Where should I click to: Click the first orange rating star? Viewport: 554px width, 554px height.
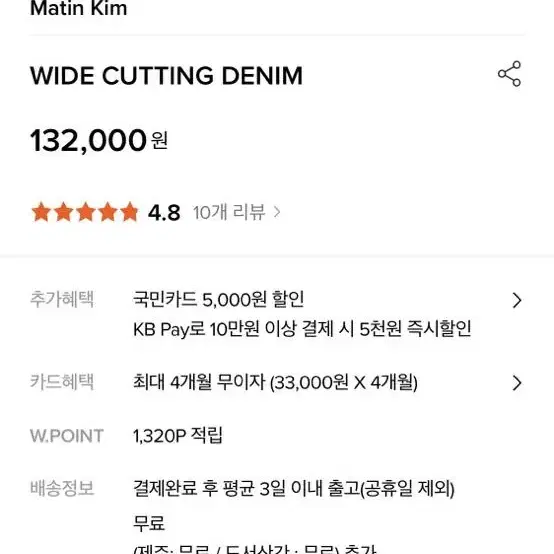[x=41, y=212]
